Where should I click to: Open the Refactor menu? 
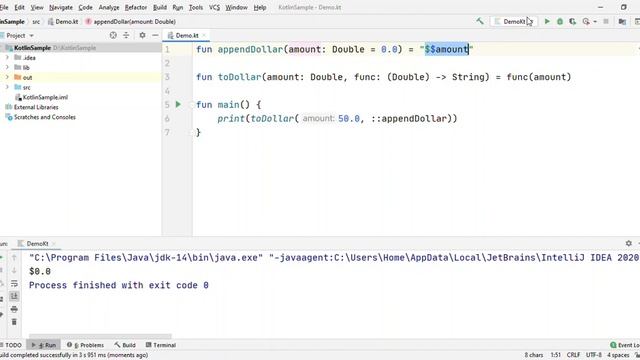pos(136,7)
